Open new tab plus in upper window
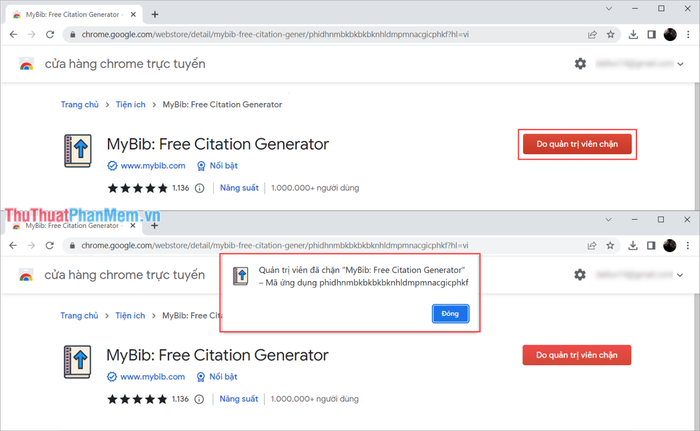Image resolution: width=700 pixels, height=431 pixels. (x=155, y=14)
